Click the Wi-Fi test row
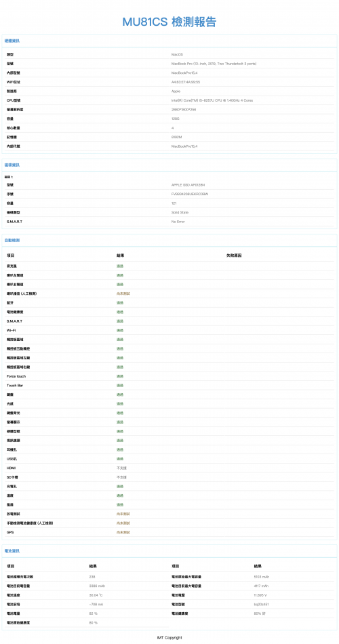Screen dimensions: 339x644 pos(169,330)
